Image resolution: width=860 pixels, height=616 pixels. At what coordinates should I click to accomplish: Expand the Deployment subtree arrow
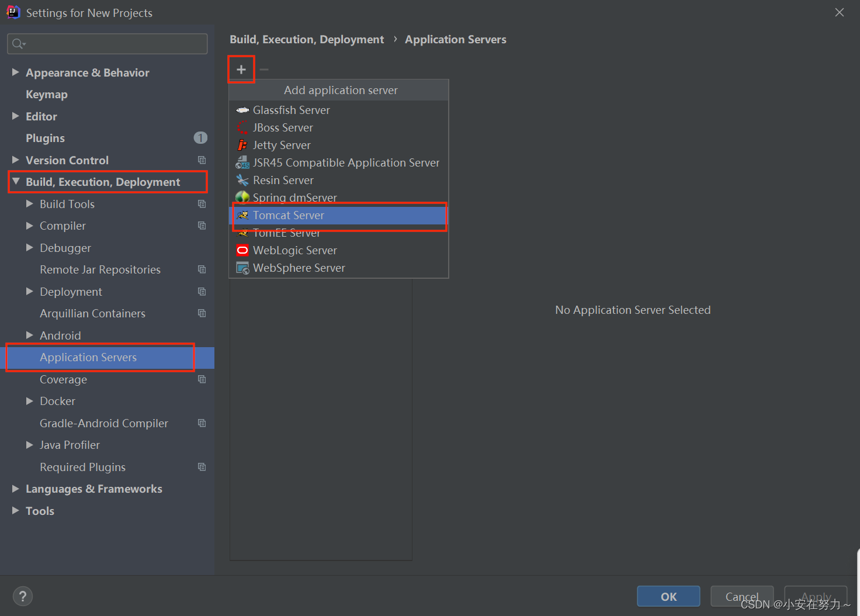(30, 291)
